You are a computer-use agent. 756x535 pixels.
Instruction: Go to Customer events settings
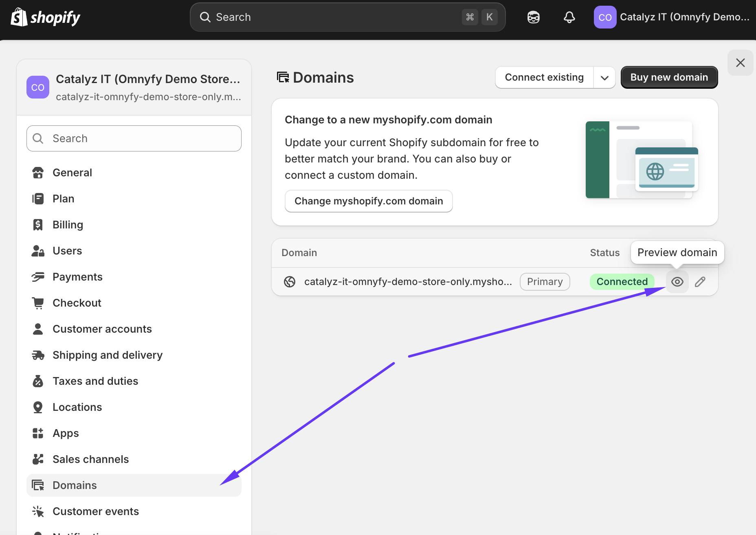click(x=134, y=511)
